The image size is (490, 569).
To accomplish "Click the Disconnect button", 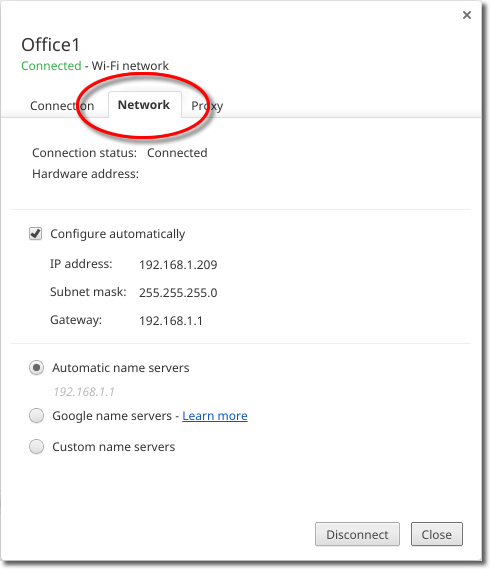I will point(357,534).
